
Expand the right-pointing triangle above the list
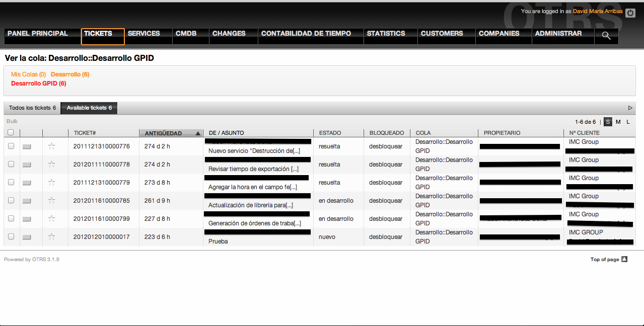[629, 107]
